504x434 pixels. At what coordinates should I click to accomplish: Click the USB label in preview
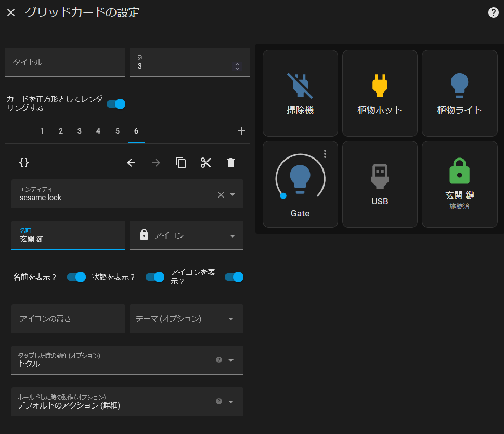tap(380, 202)
